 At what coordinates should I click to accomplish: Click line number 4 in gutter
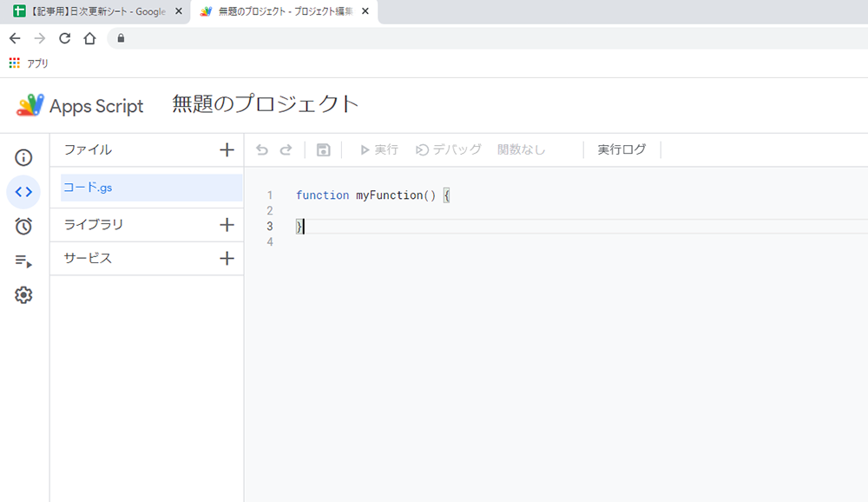coord(270,241)
